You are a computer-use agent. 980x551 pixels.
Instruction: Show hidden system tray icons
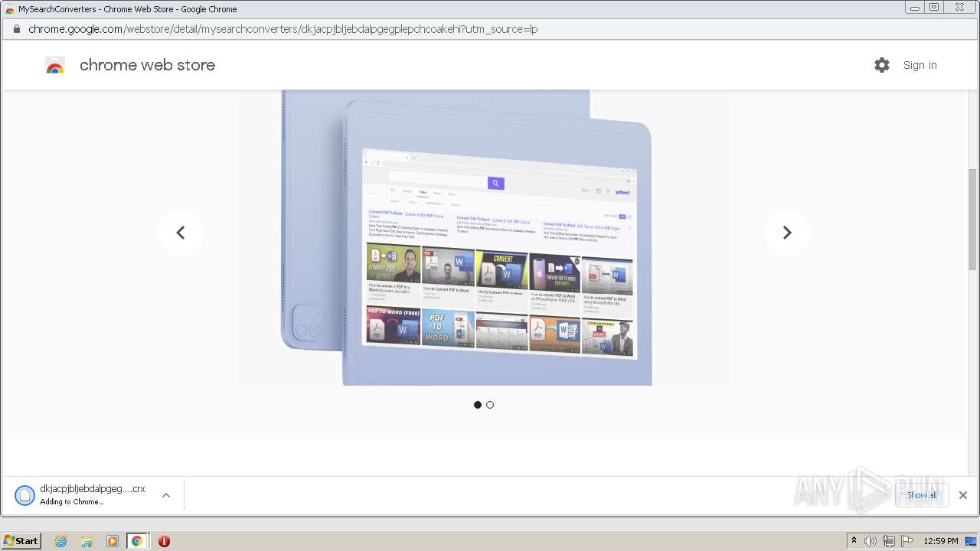point(854,540)
